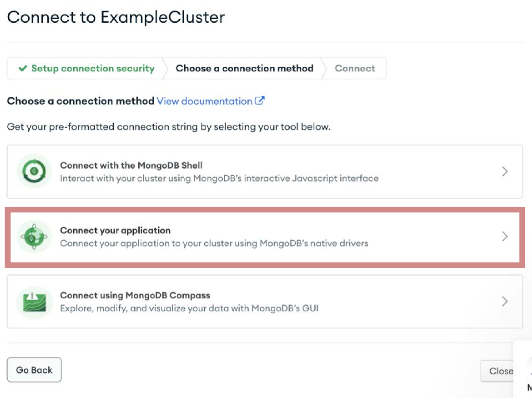Expand the MongoDB Compass option chevron
The image size is (532, 398).
[505, 302]
